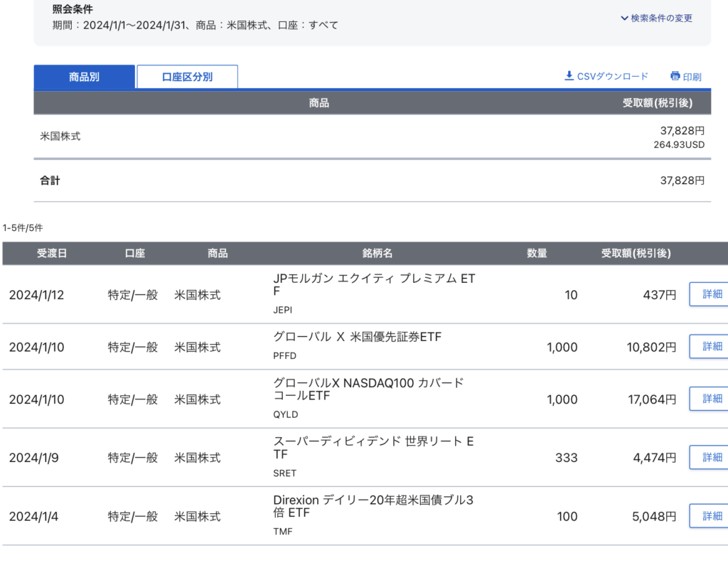Click the 合計 row label
Viewport: 728px width, 575px height.
pyautogui.click(x=50, y=181)
